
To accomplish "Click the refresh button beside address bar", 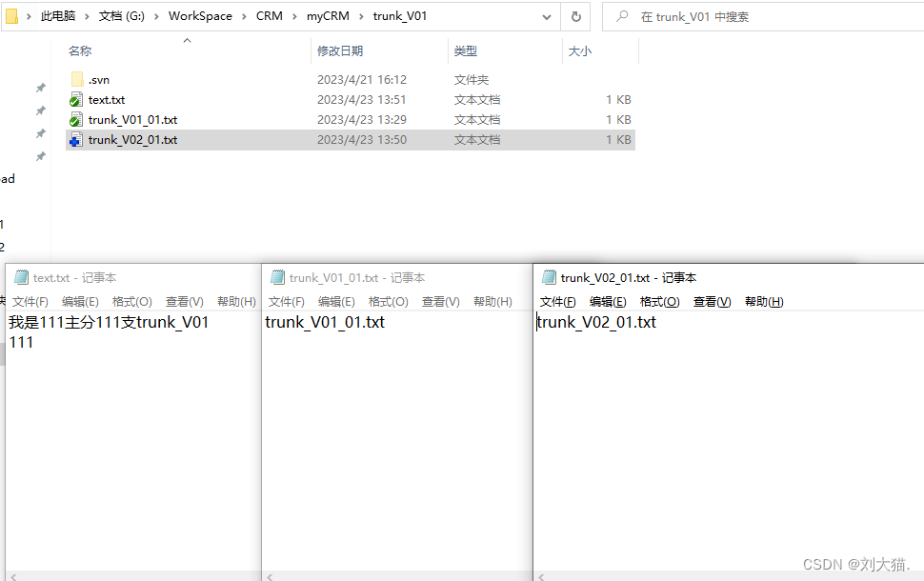I will pyautogui.click(x=576, y=16).
